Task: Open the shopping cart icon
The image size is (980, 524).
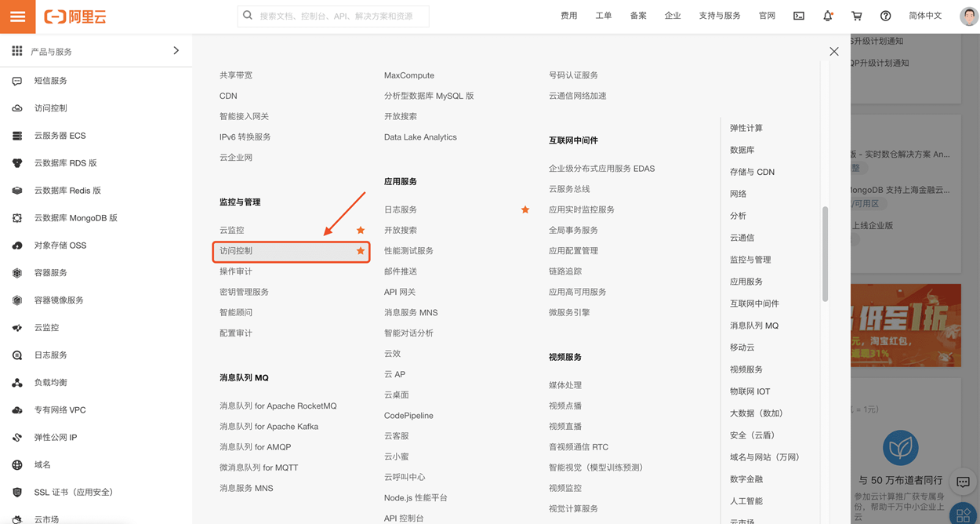Action: tap(857, 16)
